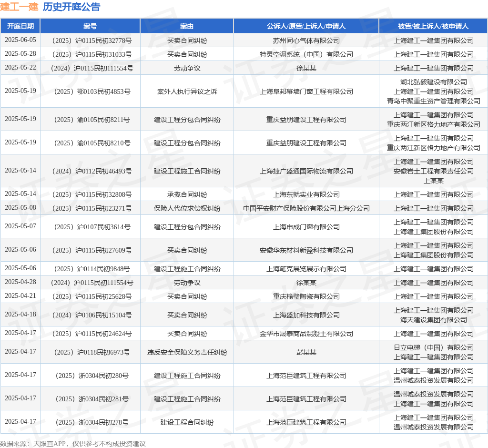Click case number (2025)鄂0103民初4853号

coord(92,92)
